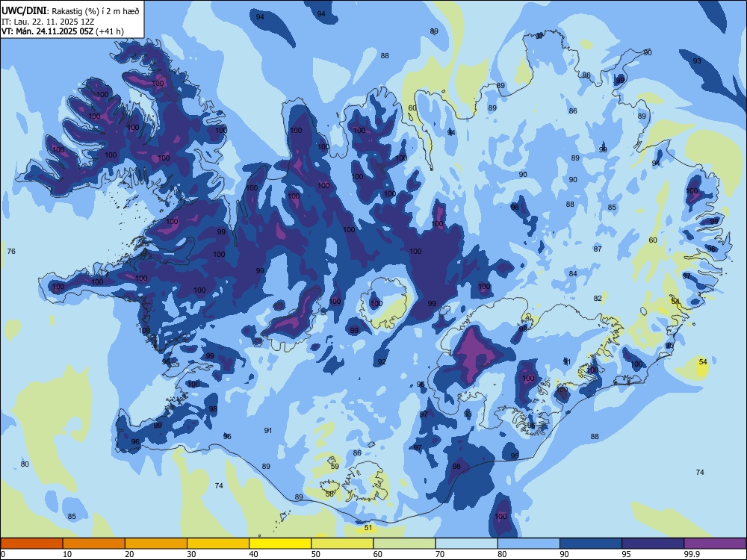Click the legend tick label 0
The image size is (747, 560).
(3, 554)
